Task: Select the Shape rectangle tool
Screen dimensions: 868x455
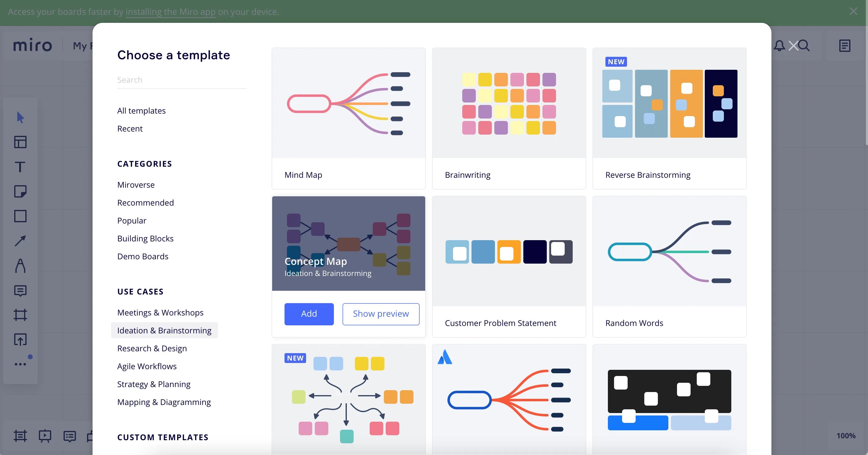Action: [x=20, y=216]
